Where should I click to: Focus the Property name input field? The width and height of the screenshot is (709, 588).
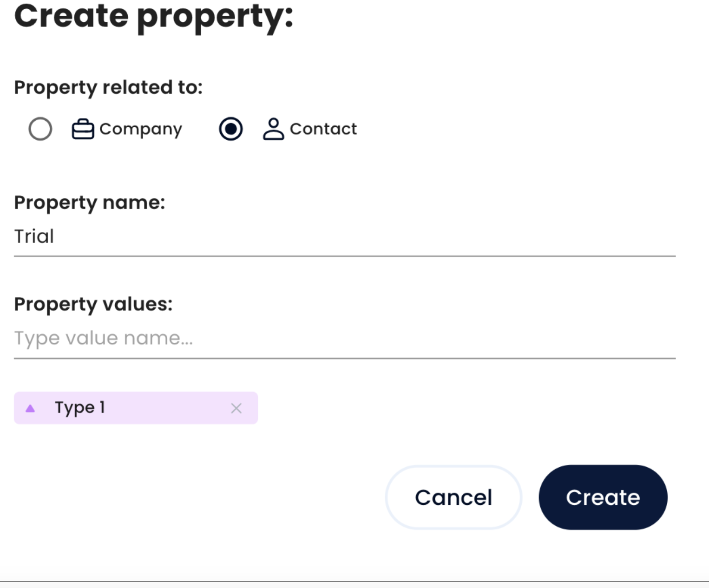(x=344, y=236)
